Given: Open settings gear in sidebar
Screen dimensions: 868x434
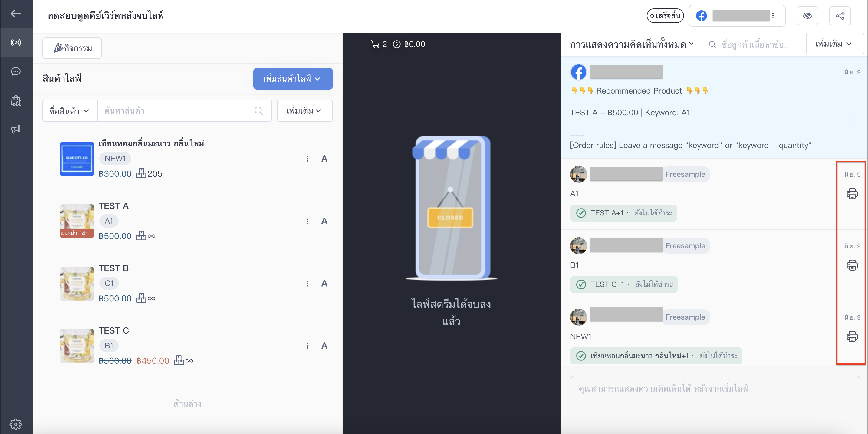Looking at the screenshot, I should point(15,424).
